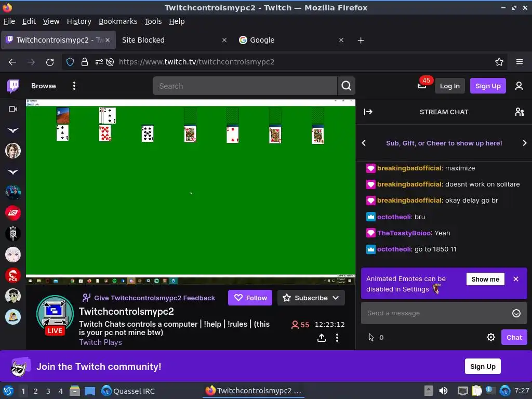Image resolution: width=532 pixels, height=399 pixels.
Task: Open the Help menu
Action: (177, 21)
